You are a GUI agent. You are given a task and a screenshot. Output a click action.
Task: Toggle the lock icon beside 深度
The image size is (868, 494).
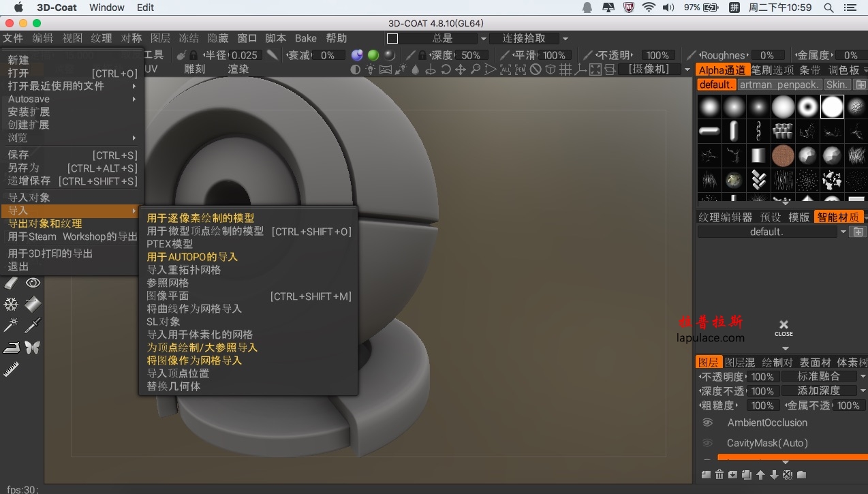click(x=422, y=55)
